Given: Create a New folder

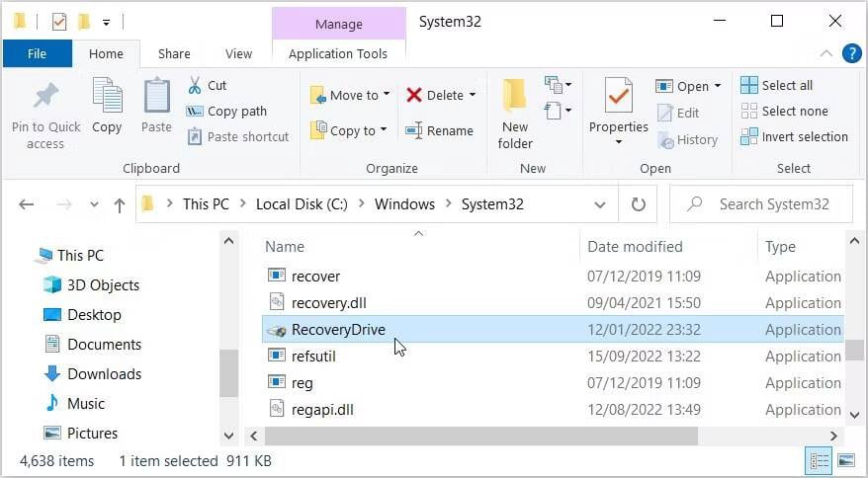Looking at the screenshot, I should (515, 114).
